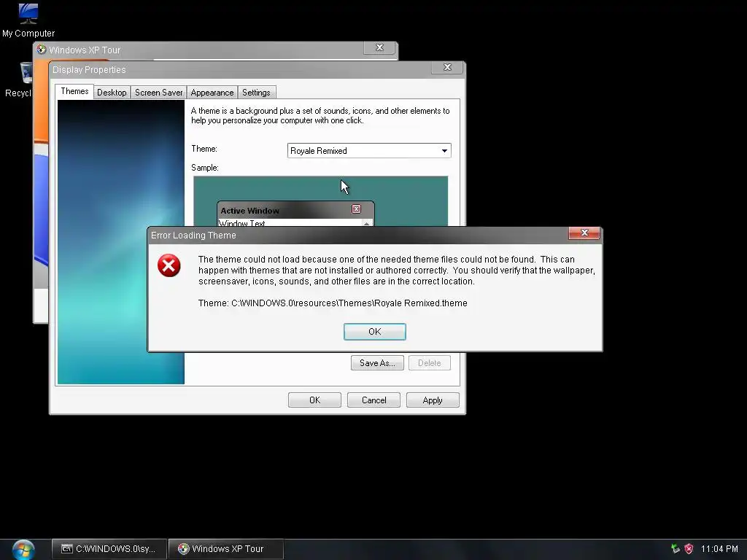Click OK in the error dialog
747x560 pixels.
pyautogui.click(x=375, y=332)
